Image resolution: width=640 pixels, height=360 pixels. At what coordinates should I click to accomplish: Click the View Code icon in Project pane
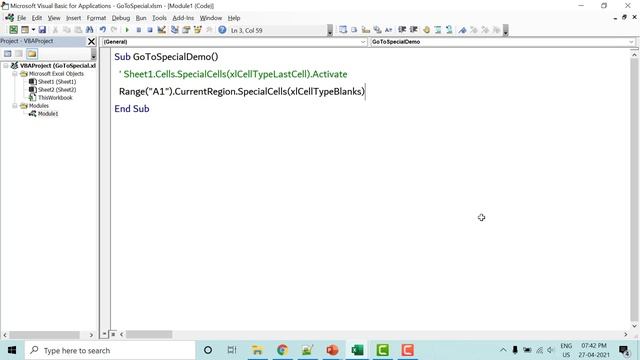pyautogui.click(x=8, y=54)
